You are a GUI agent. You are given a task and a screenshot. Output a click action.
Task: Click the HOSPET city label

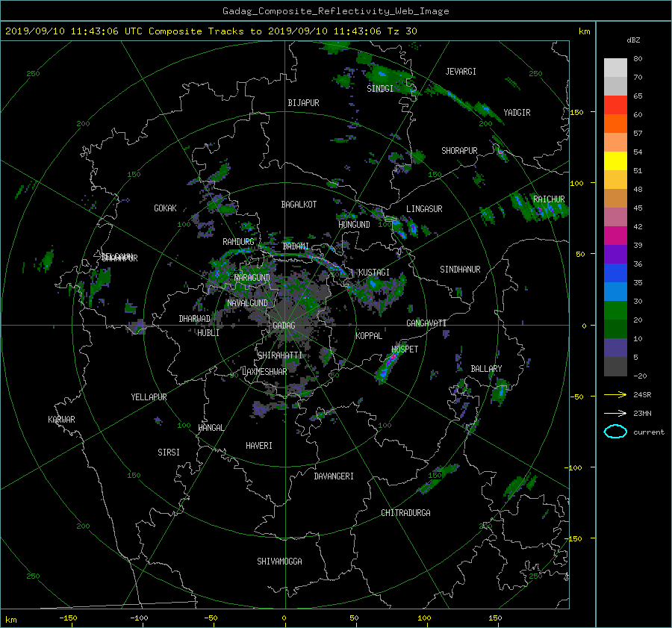click(405, 349)
